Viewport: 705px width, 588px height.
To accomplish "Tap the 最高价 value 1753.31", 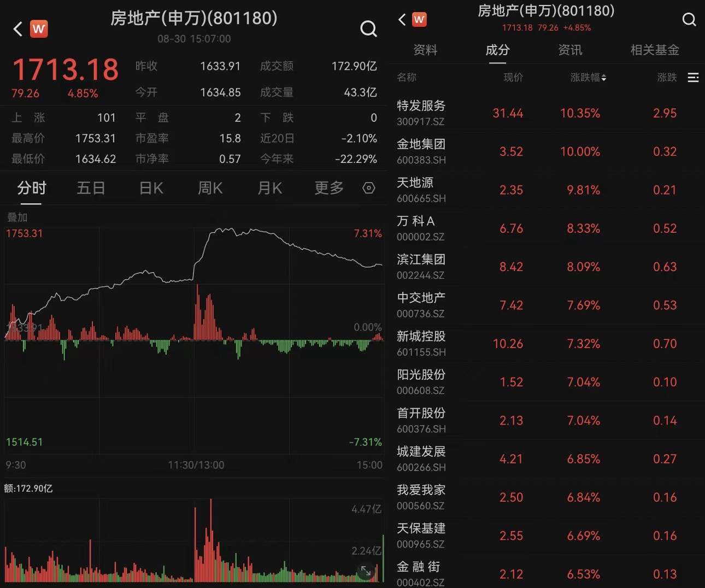I will tap(96, 138).
